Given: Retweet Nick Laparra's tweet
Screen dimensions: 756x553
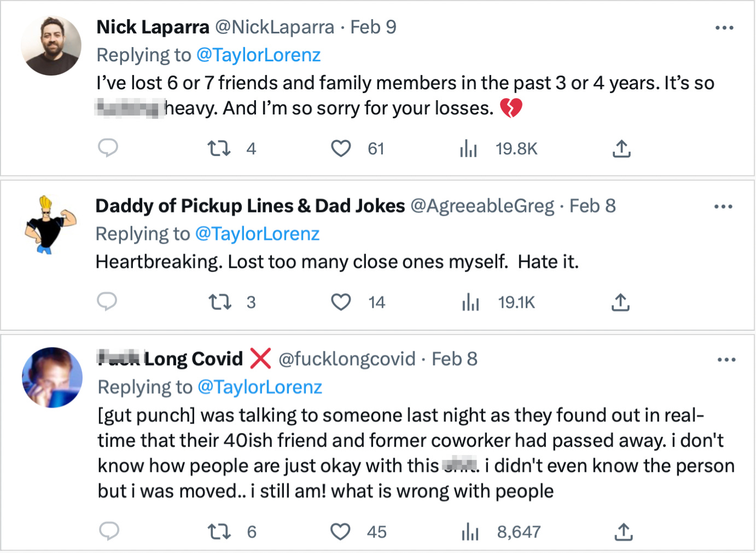Looking at the screenshot, I should (219, 148).
